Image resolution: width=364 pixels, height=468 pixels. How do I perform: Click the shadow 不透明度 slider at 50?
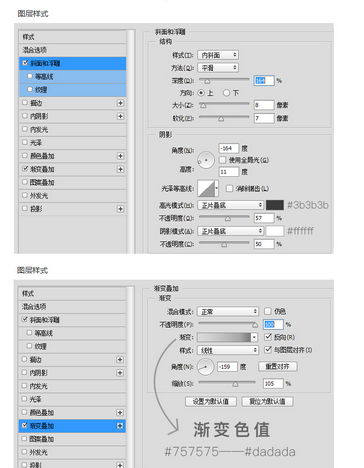pyautogui.click(x=224, y=245)
